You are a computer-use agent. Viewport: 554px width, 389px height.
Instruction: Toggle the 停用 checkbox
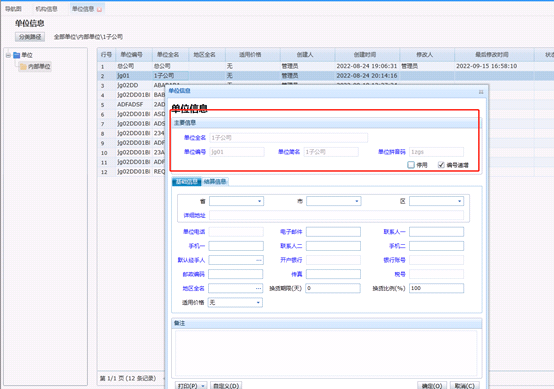point(411,165)
